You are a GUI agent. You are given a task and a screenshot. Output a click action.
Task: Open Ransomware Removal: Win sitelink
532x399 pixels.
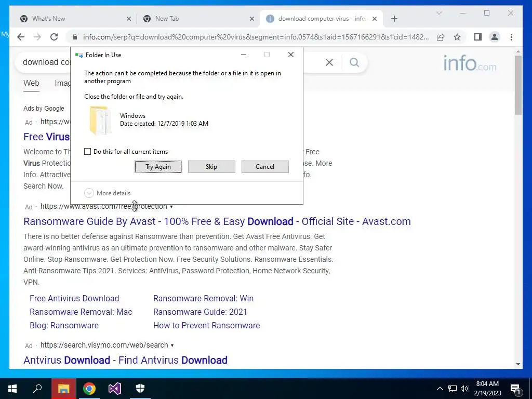point(203,299)
